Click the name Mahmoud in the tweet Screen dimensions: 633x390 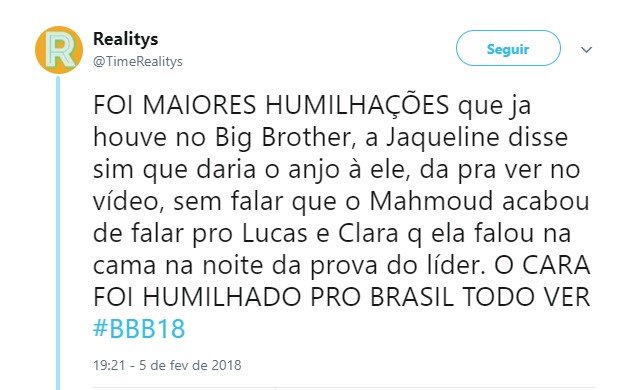(x=431, y=201)
